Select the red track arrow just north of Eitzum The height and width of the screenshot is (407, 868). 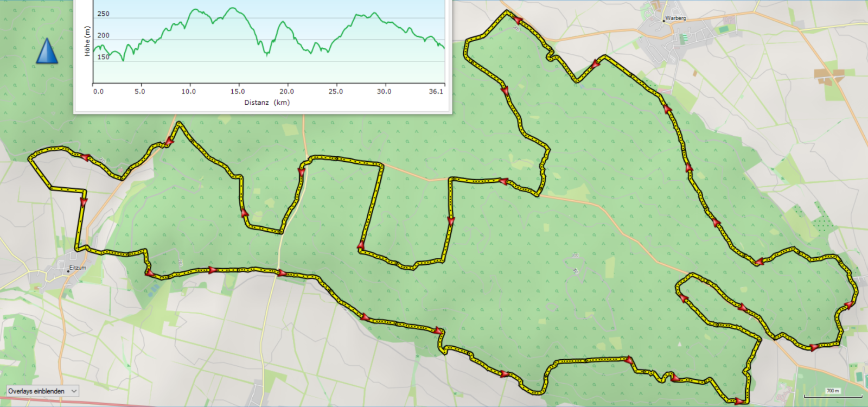83,202
